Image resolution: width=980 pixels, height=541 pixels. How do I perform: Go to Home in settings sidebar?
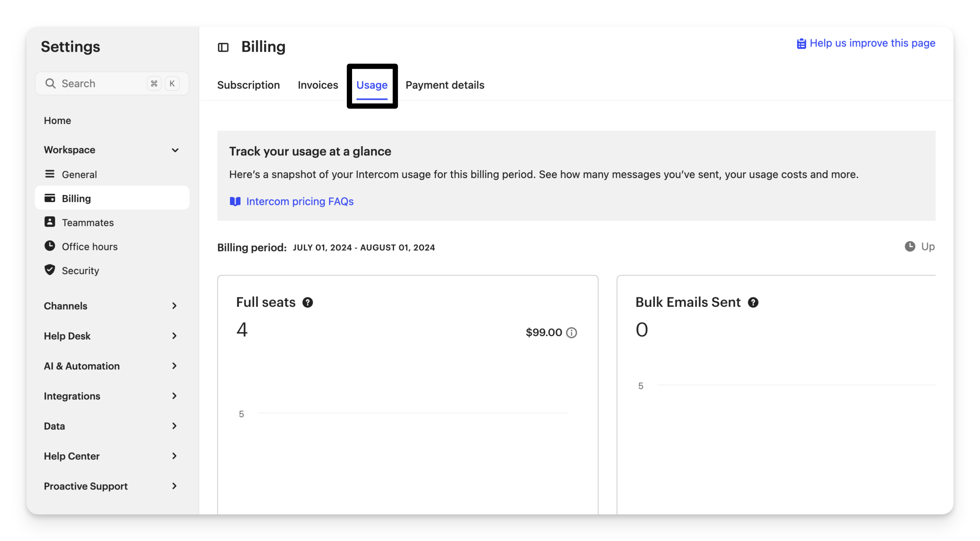point(57,121)
